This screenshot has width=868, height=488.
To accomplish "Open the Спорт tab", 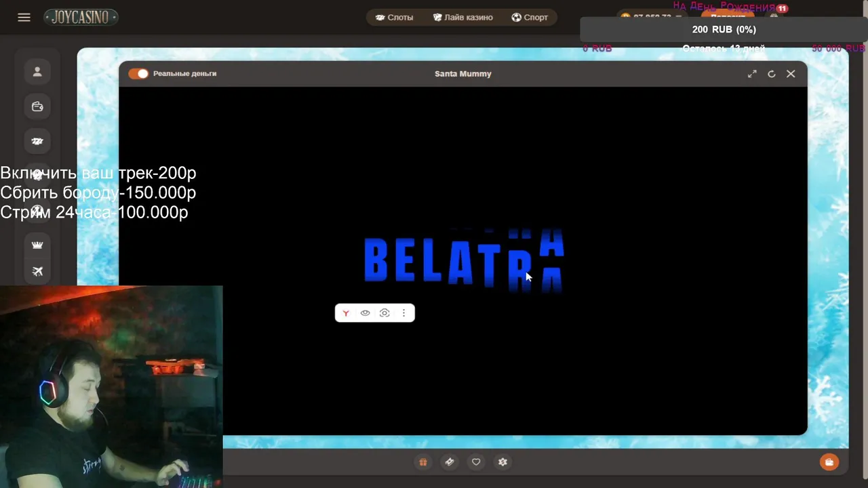I will click(530, 18).
